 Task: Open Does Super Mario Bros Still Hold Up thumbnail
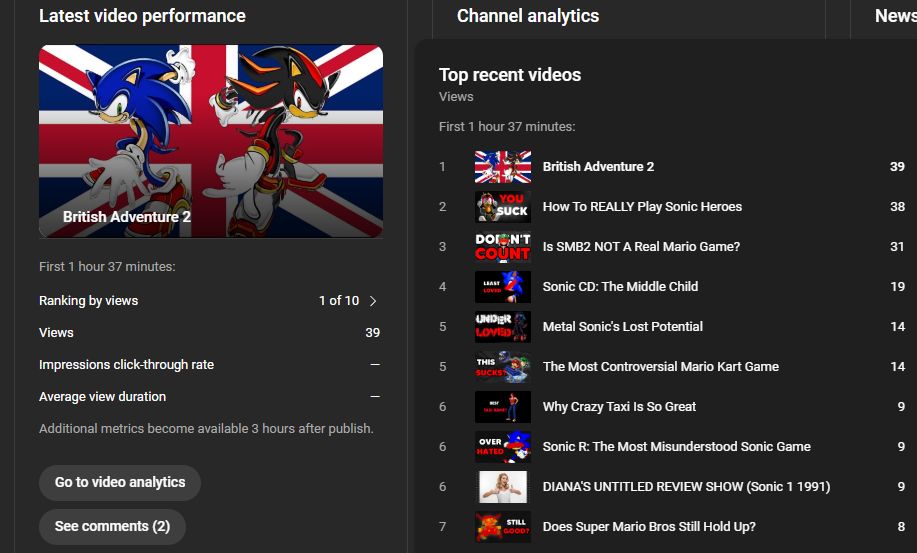(x=503, y=527)
